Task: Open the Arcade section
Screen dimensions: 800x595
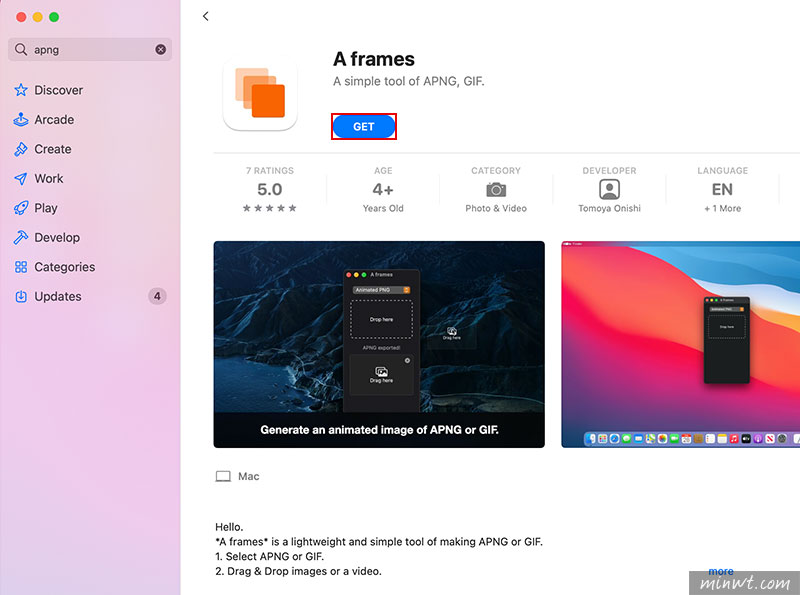Action: [x=54, y=120]
